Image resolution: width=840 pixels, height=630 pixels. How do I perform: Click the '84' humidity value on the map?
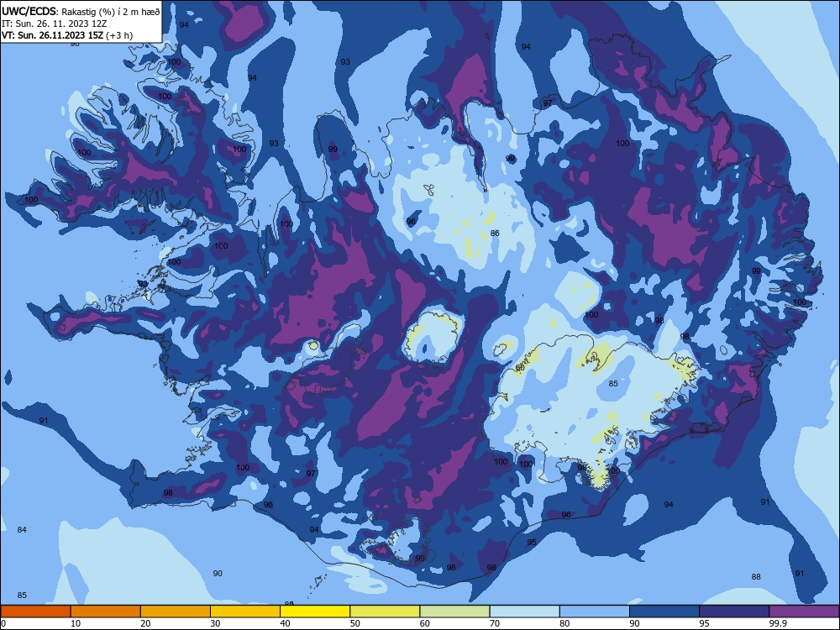pos(22,530)
